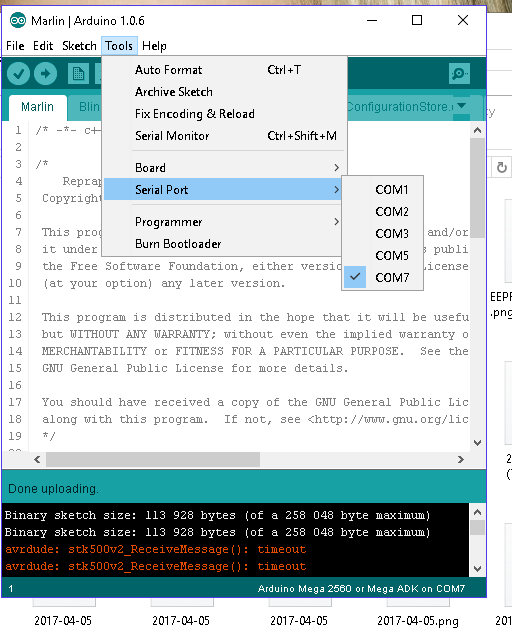
Task: Expand the Serial Port submenu
Action: tap(224, 189)
